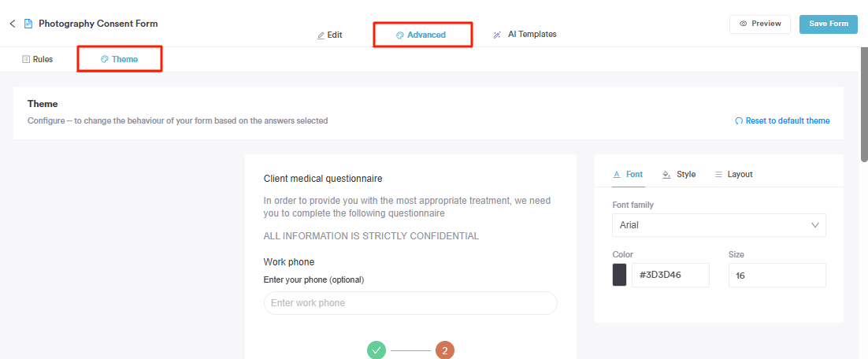Viewport: 868px width, 359px height.
Task: Click the form document icon
Action: [x=28, y=24]
